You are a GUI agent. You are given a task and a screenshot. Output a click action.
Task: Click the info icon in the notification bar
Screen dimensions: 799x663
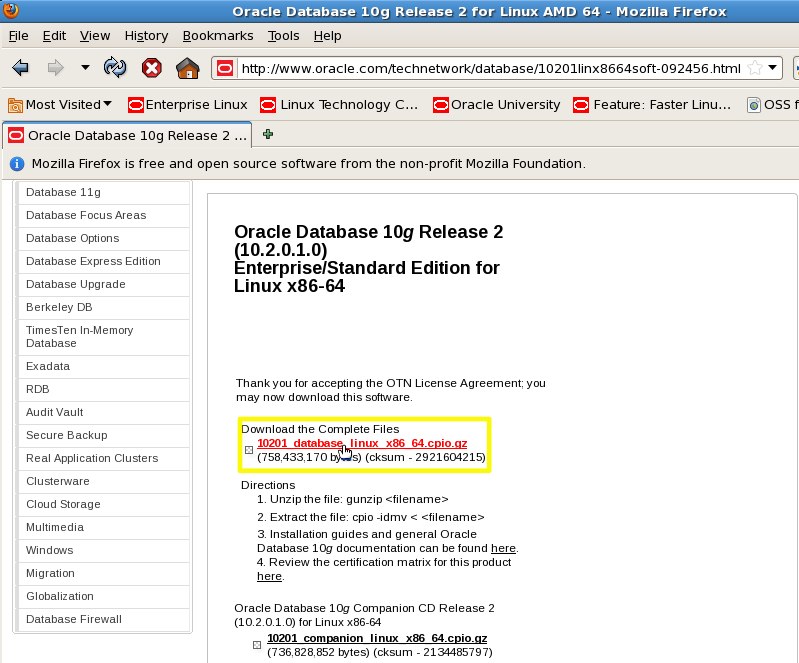[x=17, y=164]
